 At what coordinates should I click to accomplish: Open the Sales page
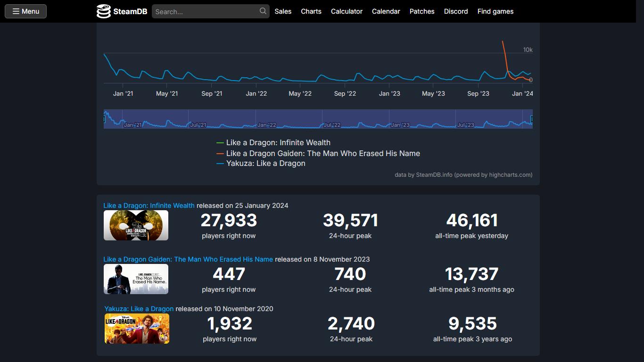283,11
